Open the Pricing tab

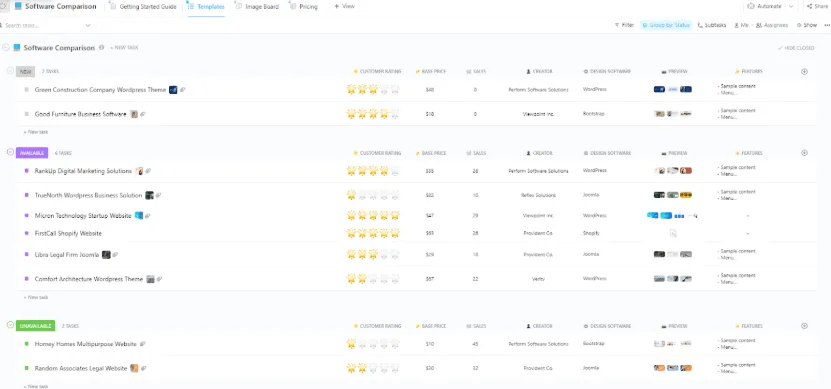pyautogui.click(x=304, y=7)
